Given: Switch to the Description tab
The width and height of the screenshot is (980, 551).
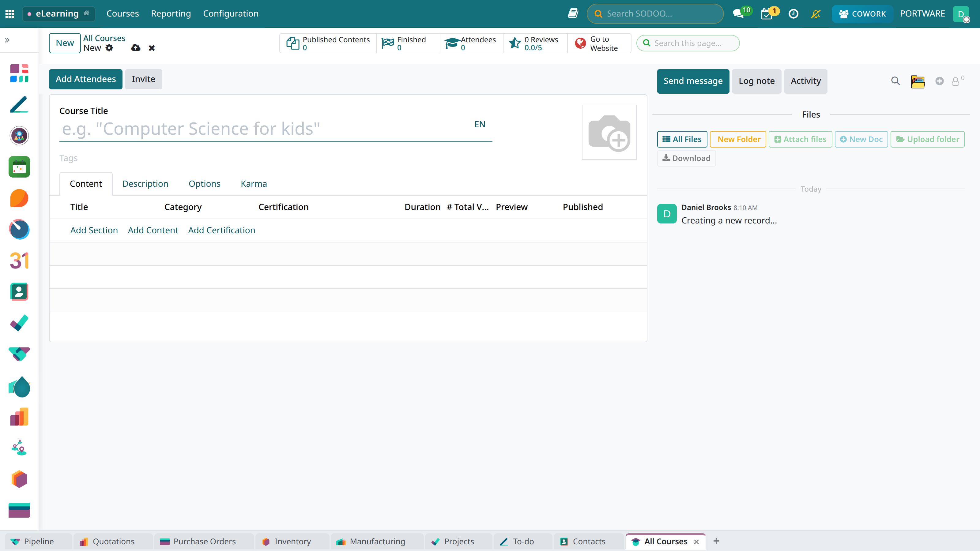Looking at the screenshot, I should pos(145,184).
